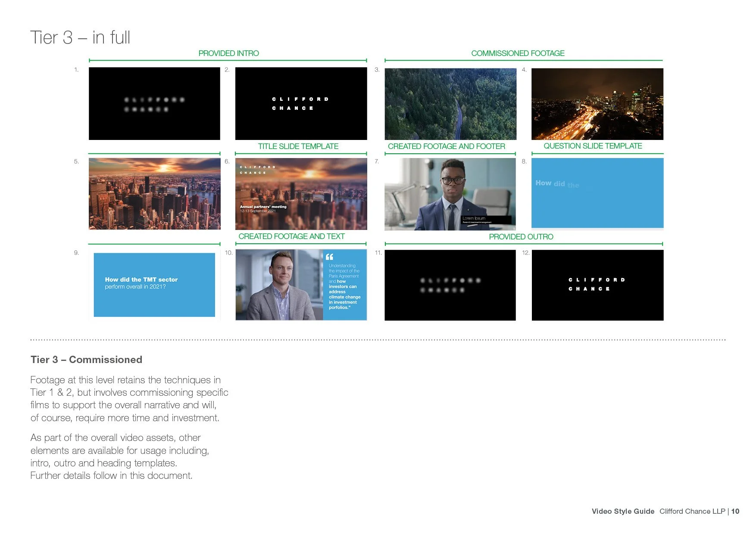Click the final Clifford Chance outro thumbnail 12
This screenshot has width=756, height=534.
point(597,285)
